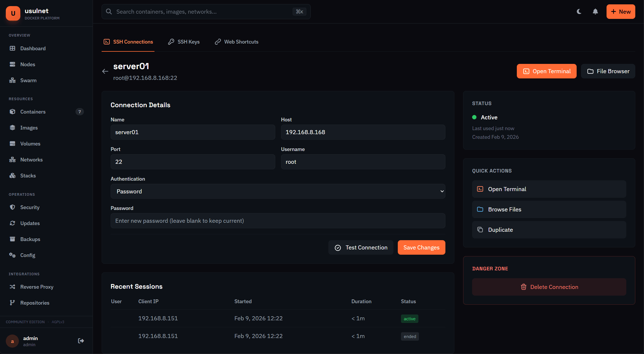Open the Authentication method dropdown
This screenshot has width=644, height=354.
tap(442, 191)
